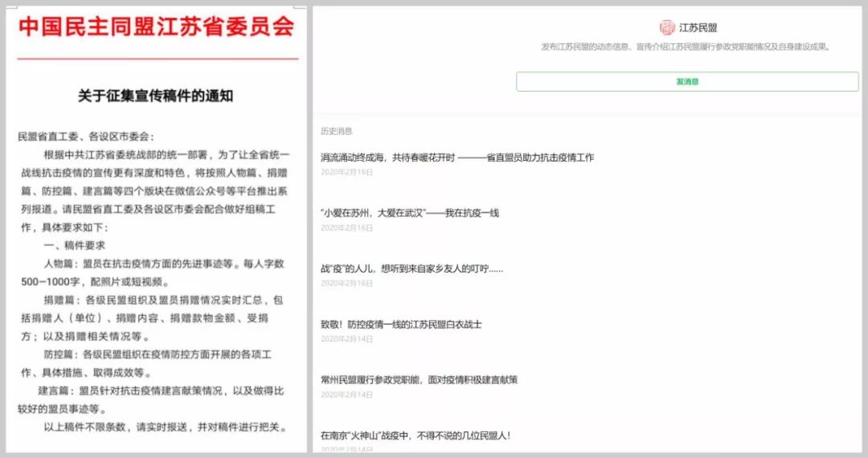Click the account description starting 发布江苏民盟的动态信息

686,47
